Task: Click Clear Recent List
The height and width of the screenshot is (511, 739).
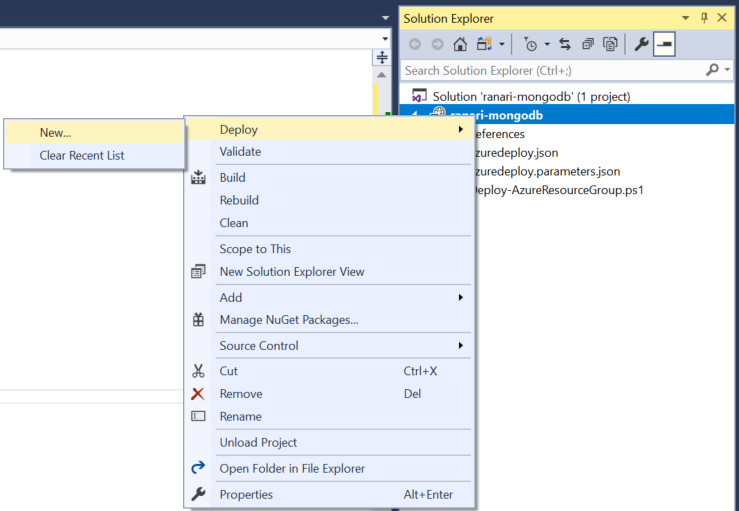Action: (82, 155)
